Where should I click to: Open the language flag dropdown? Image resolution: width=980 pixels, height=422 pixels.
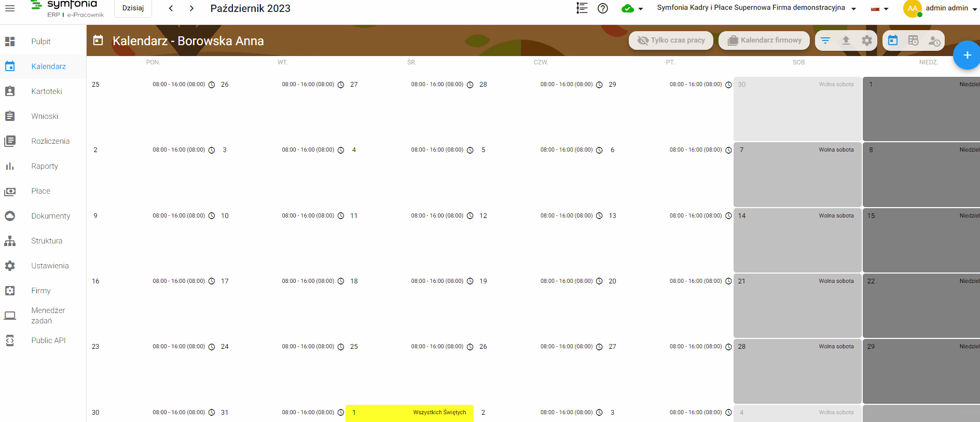tap(879, 8)
